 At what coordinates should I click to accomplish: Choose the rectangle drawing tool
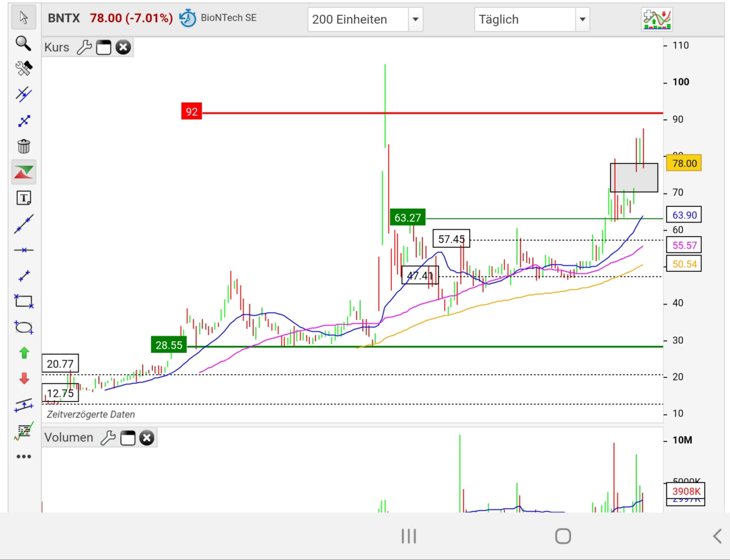(24, 301)
